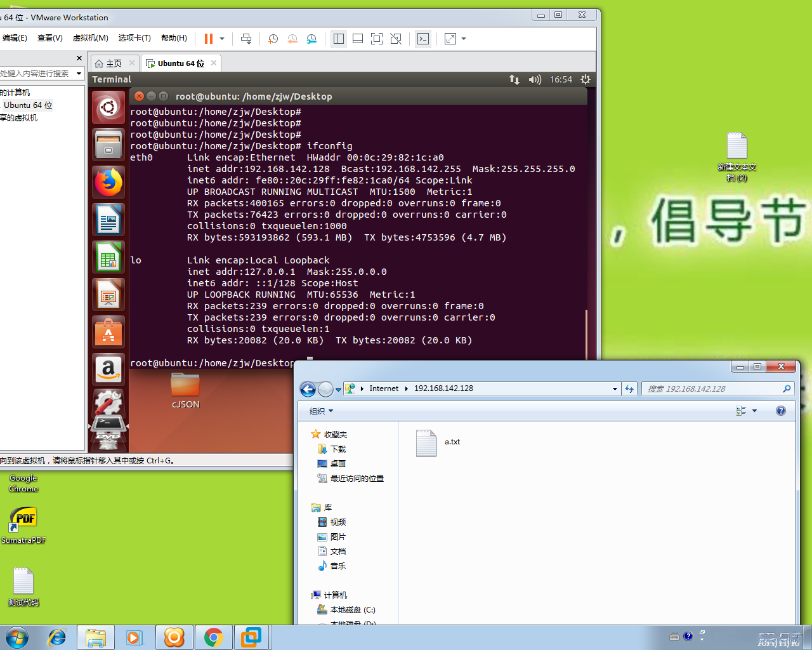Open the power options arrow beside the pause icon
This screenshot has height=650, width=812.
pos(222,39)
